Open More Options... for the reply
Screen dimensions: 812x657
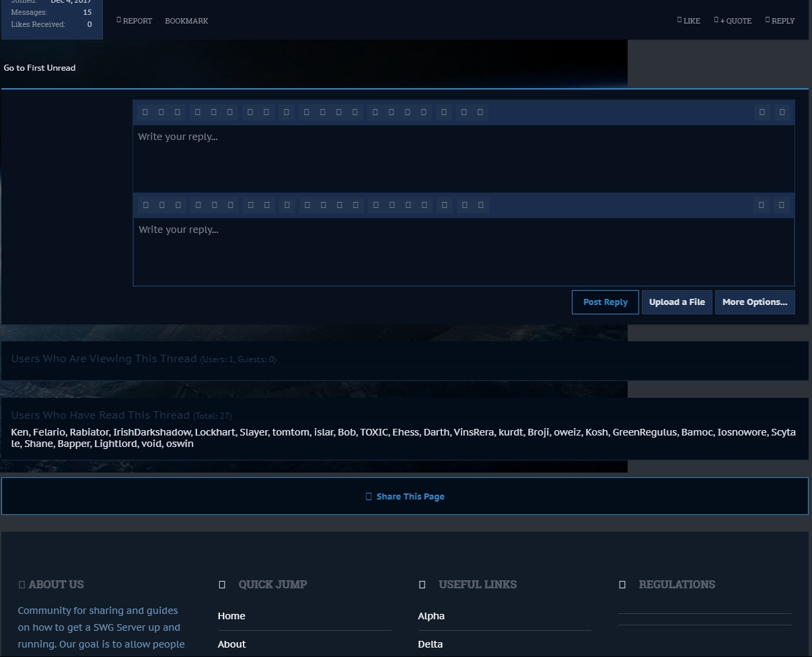pyautogui.click(x=755, y=302)
